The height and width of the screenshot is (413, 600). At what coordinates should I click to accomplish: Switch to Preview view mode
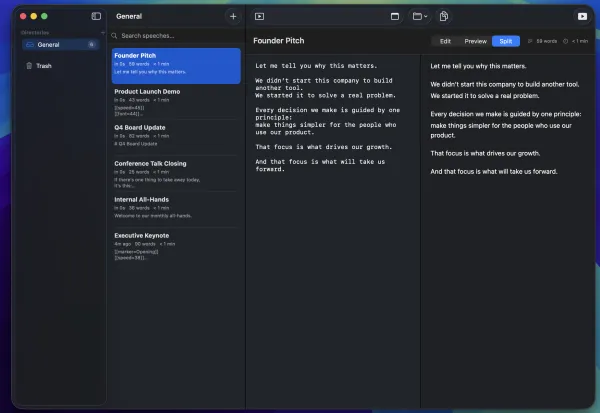coord(475,41)
